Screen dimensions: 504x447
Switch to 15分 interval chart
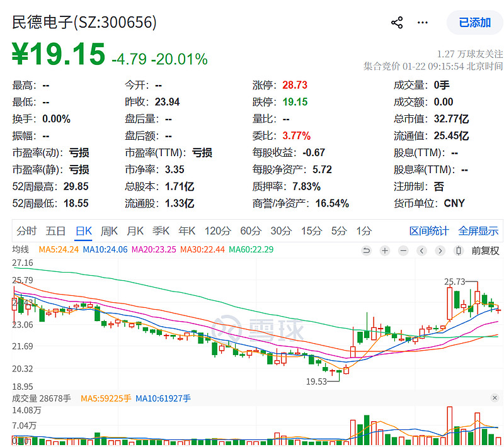pyautogui.click(x=311, y=231)
